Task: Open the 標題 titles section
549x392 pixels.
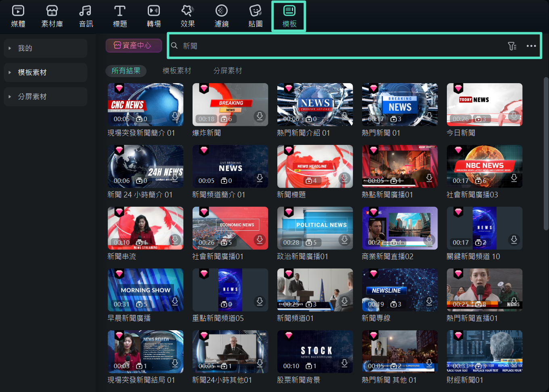Action: point(120,16)
